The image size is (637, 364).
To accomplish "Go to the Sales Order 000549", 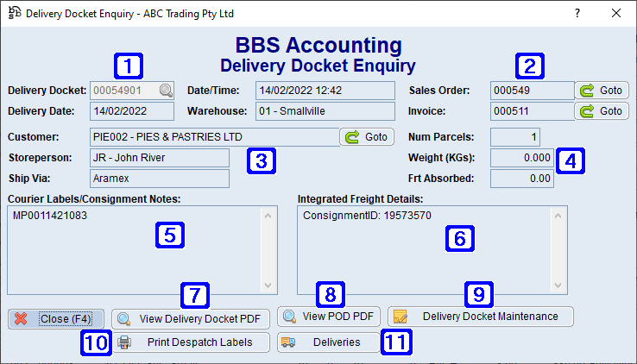I will [602, 90].
